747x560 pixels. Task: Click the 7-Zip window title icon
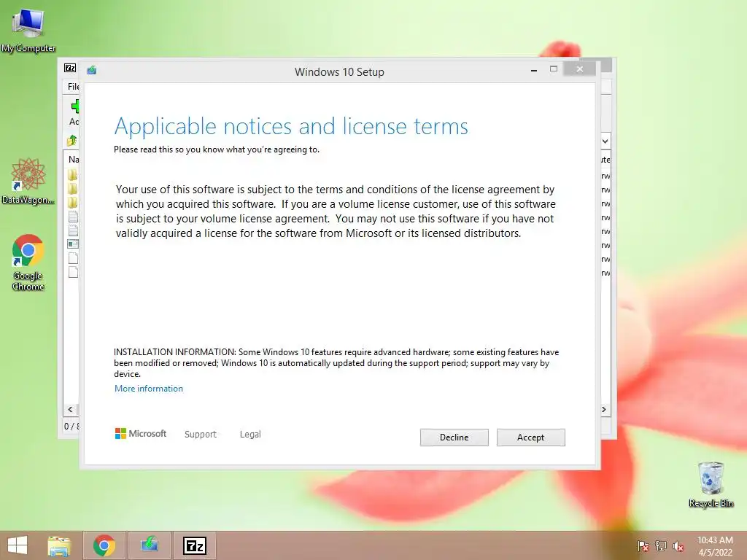pos(70,68)
